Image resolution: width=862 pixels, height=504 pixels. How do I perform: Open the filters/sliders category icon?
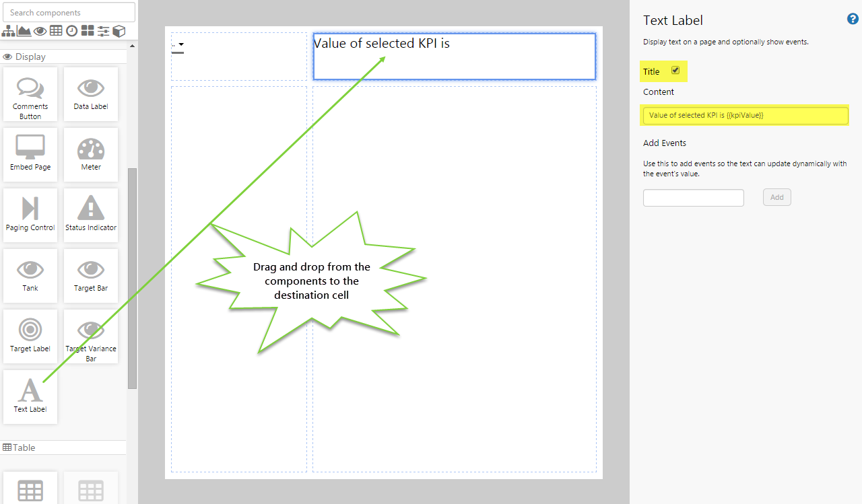[x=104, y=31]
